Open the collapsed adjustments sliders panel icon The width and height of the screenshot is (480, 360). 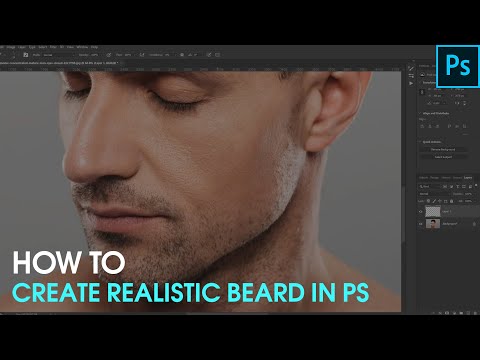pyautogui.click(x=411, y=76)
